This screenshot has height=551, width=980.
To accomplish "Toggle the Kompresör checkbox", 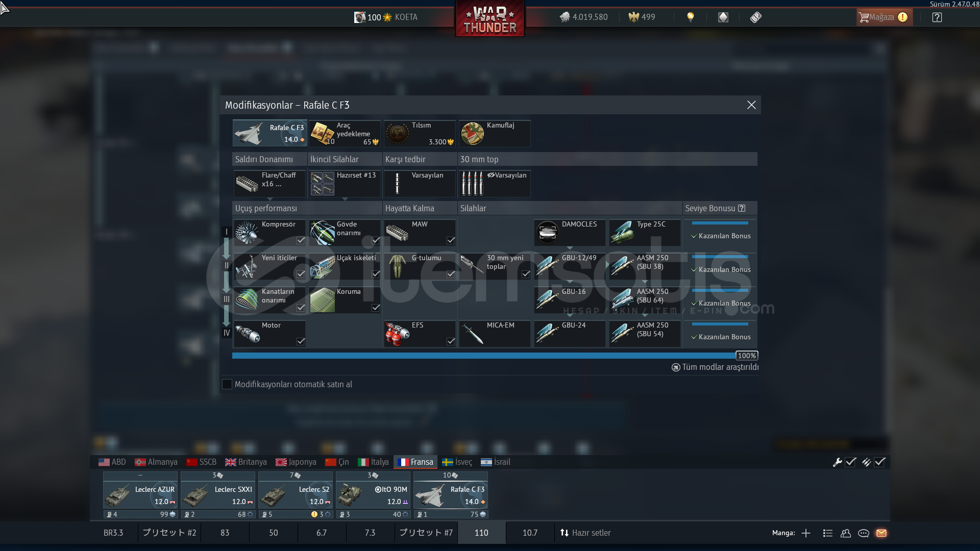I will [x=301, y=240].
